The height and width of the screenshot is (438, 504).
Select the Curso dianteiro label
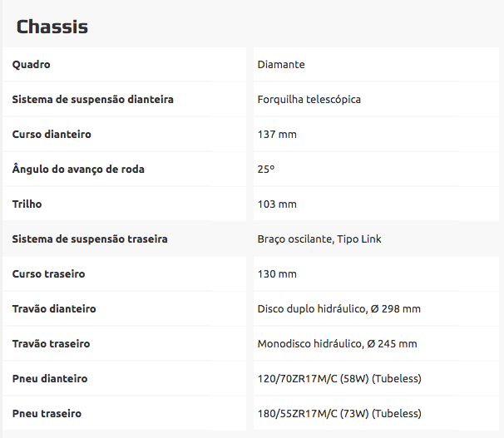[52, 134]
